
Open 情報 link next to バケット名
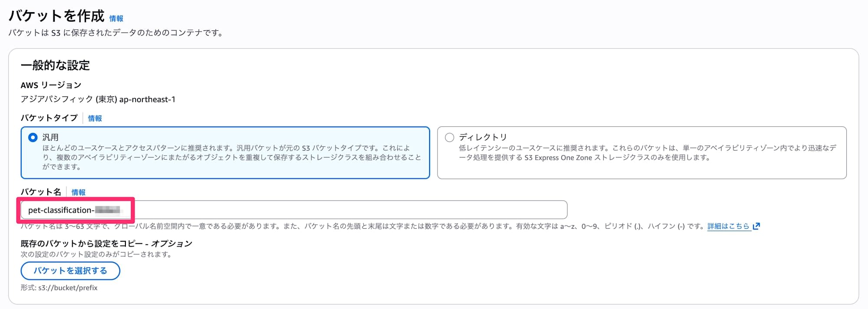(78, 192)
